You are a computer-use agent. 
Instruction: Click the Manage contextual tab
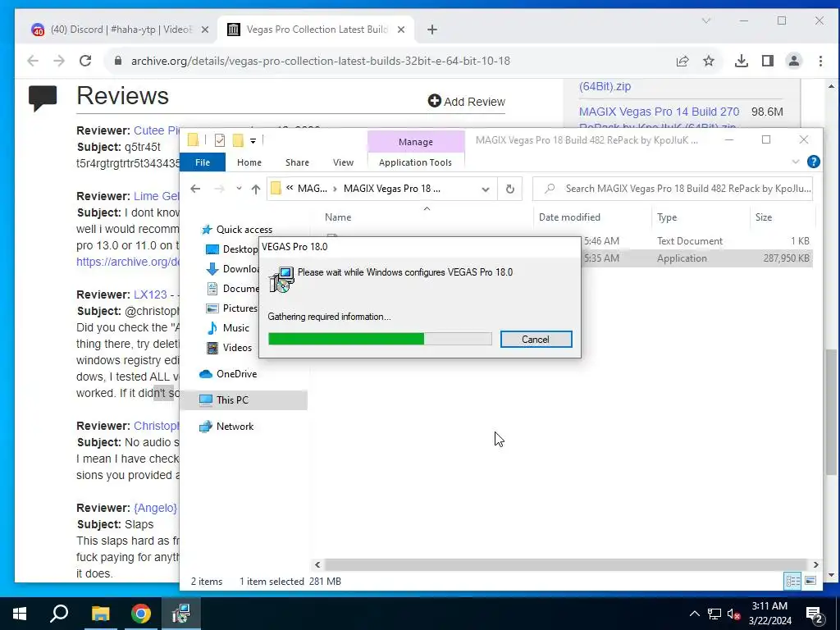416,142
